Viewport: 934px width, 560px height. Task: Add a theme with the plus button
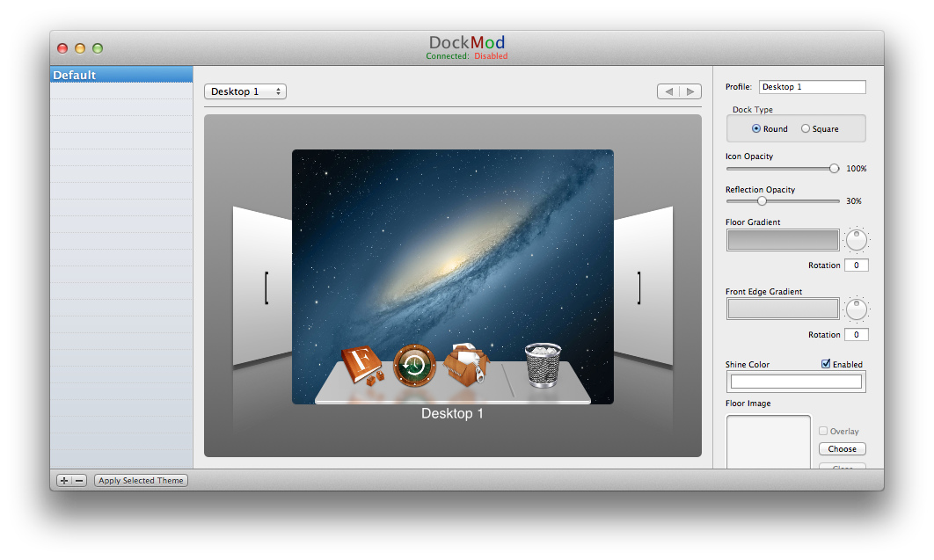[x=64, y=480]
